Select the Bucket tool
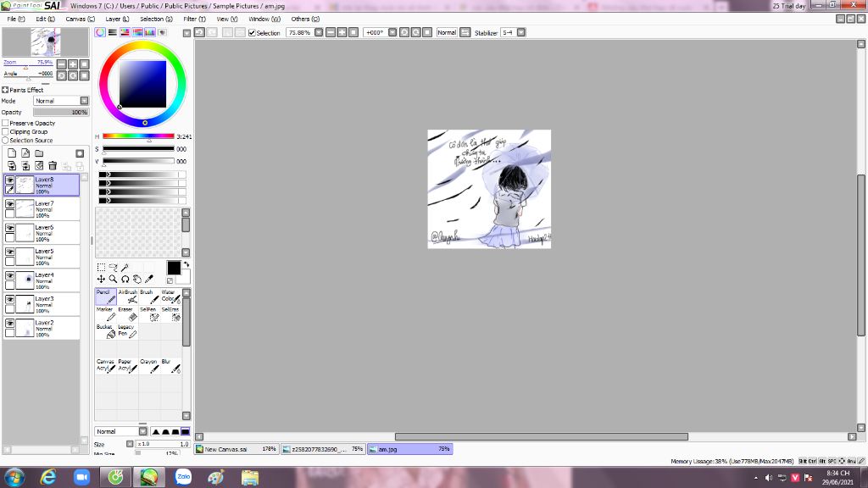Image resolution: width=868 pixels, height=488 pixels. pos(106,331)
